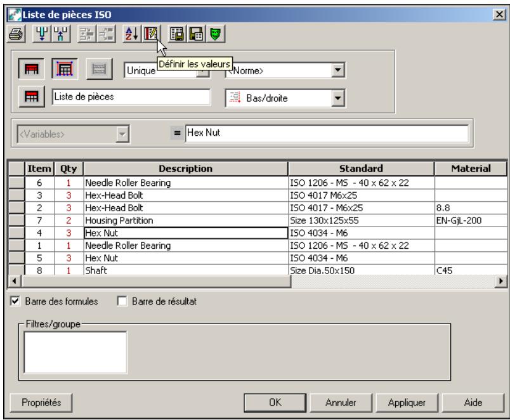This screenshot has width=510, height=420.
Task: Open the <Variables> dropdown
Action: 122,134
